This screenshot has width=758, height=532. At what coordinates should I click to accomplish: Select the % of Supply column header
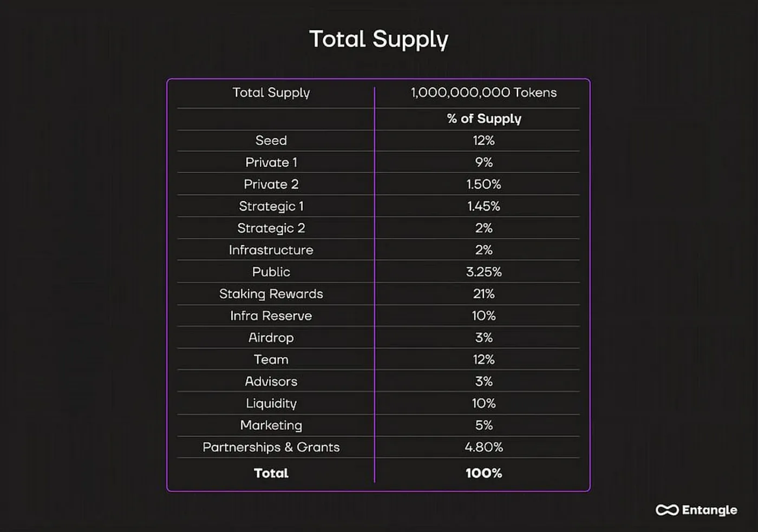tap(484, 119)
